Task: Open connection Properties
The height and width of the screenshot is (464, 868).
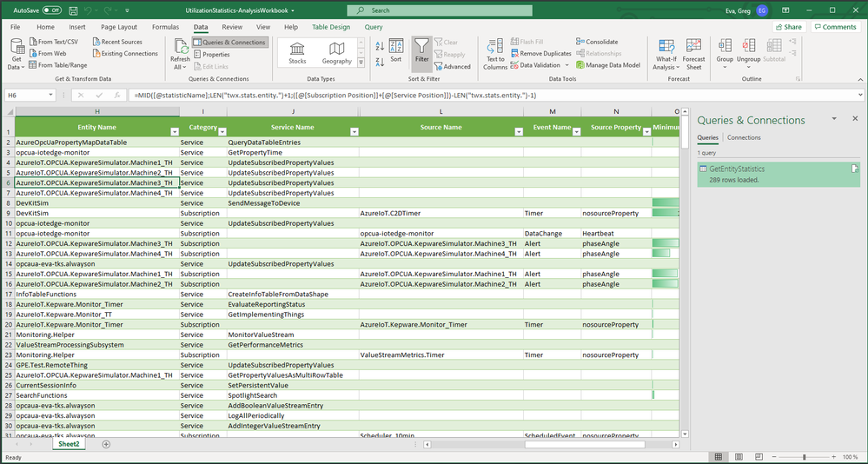Action: coord(211,54)
